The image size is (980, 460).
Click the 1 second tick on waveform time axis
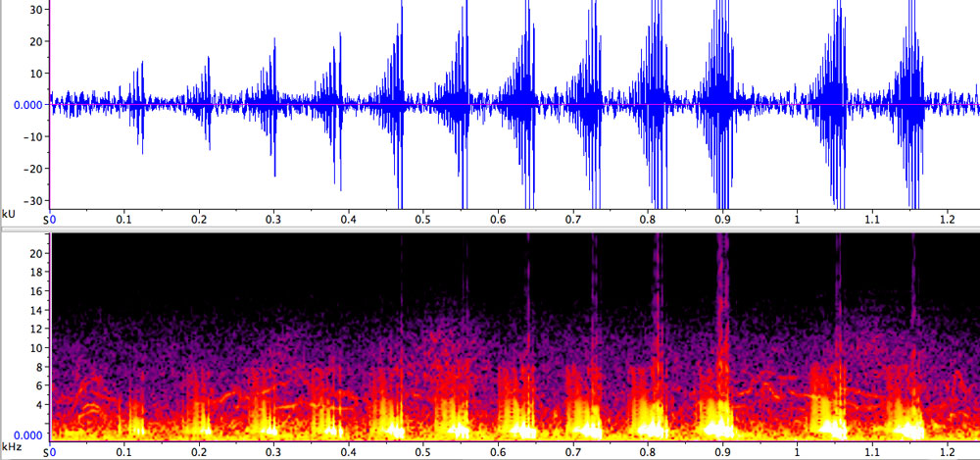[x=797, y=220]
